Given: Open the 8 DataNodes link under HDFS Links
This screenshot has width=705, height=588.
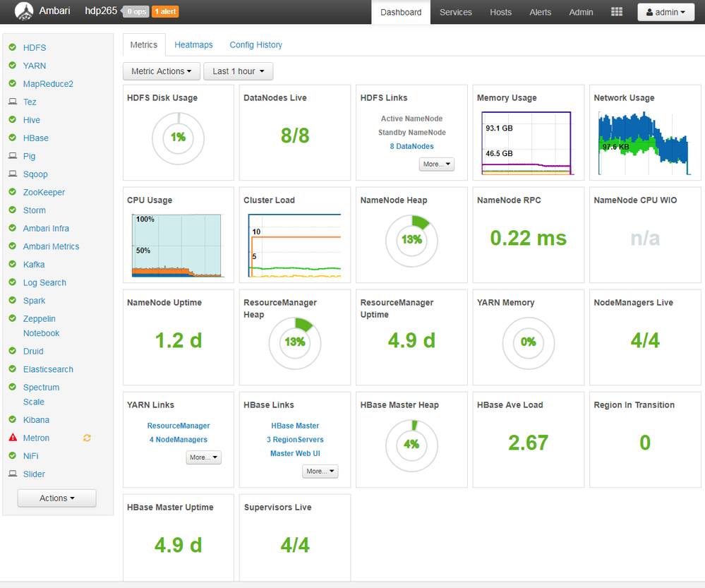Looking at the screenshot, I should [411, 146].
